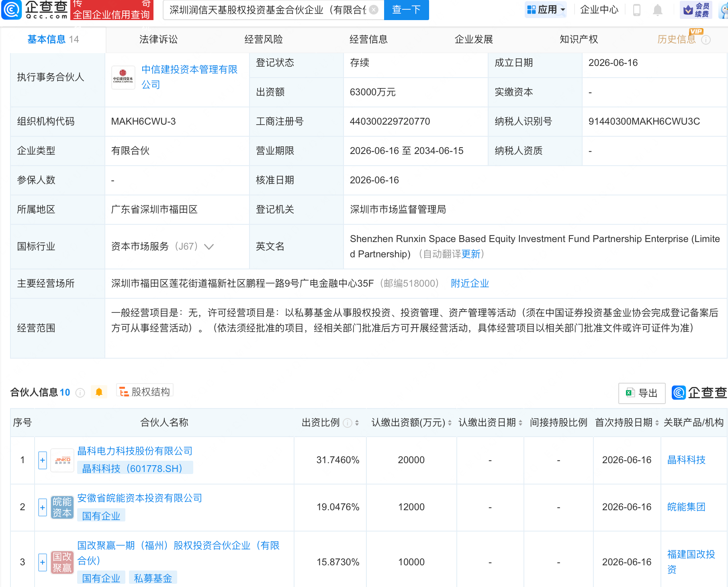
Task: Sort by 认缴出资额(万元) column
Action: [450, 423]
